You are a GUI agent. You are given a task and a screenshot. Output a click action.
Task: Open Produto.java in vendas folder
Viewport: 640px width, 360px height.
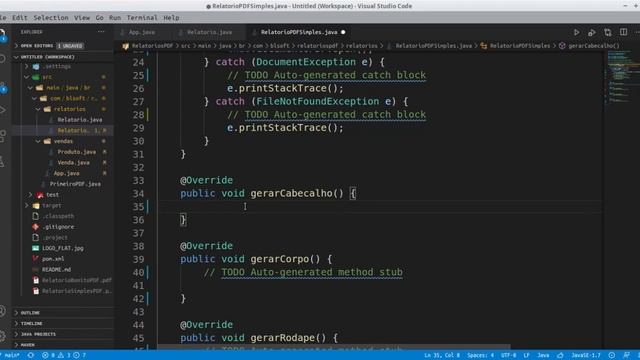tap(76, 152)
